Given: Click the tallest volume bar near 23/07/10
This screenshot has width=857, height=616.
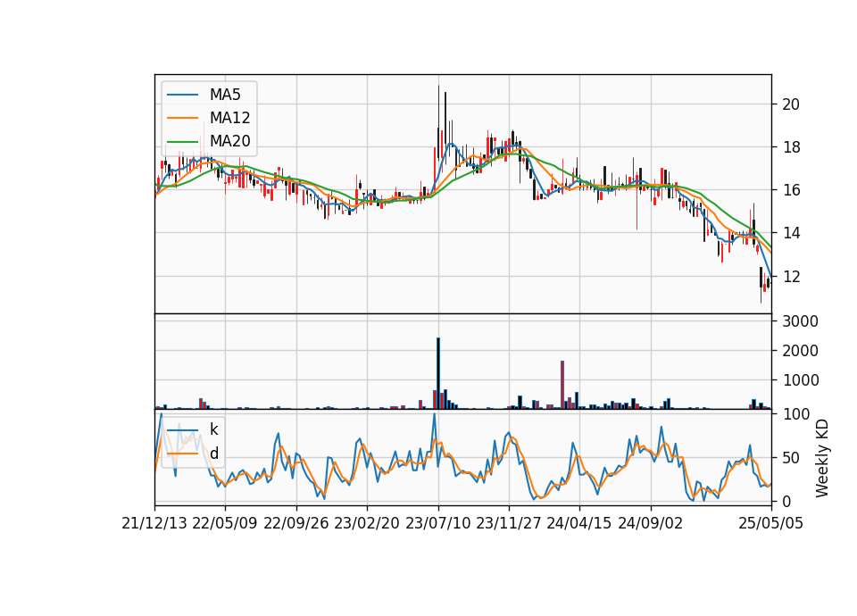Looking at the screenshot, I should click(x=438, y=373).
